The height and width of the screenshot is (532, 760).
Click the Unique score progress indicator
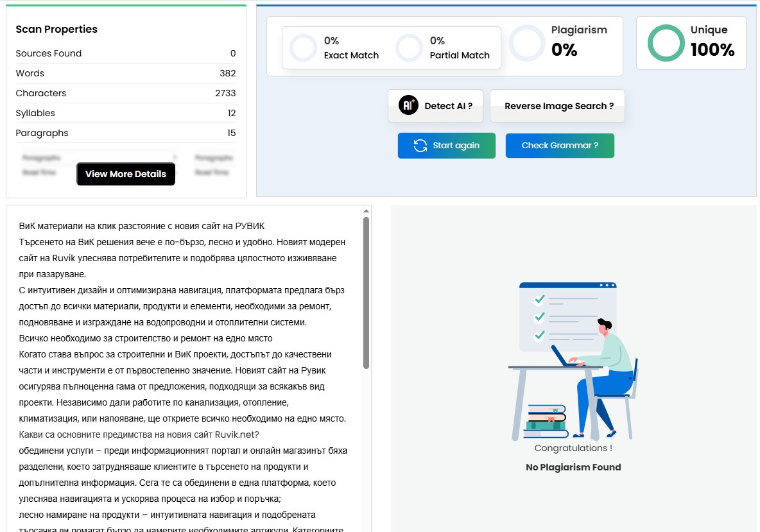pos(665,43)
